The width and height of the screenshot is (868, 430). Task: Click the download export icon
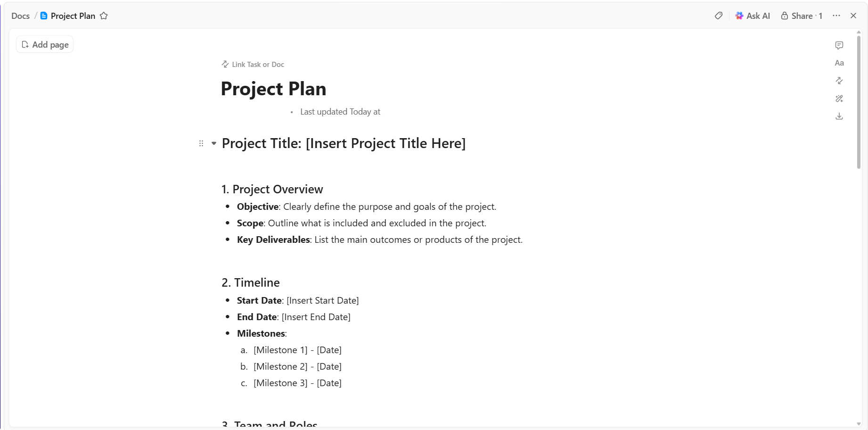coord(839,116)
